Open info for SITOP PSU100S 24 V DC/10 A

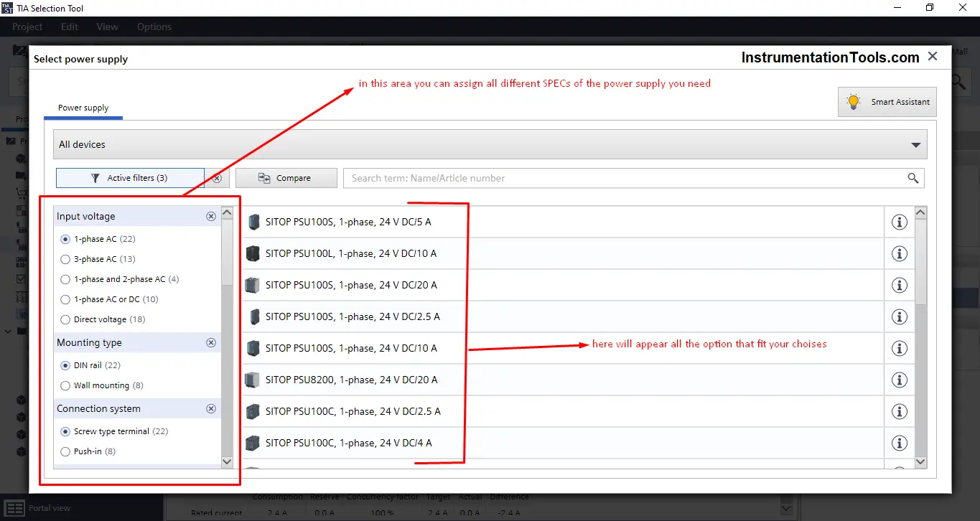tap(899, 348)
